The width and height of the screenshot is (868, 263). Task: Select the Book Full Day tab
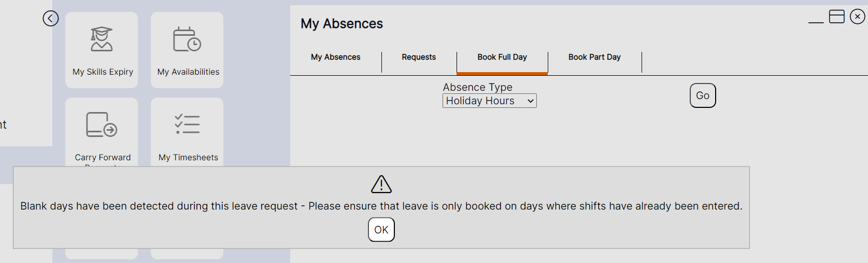(x=502, y=57)
